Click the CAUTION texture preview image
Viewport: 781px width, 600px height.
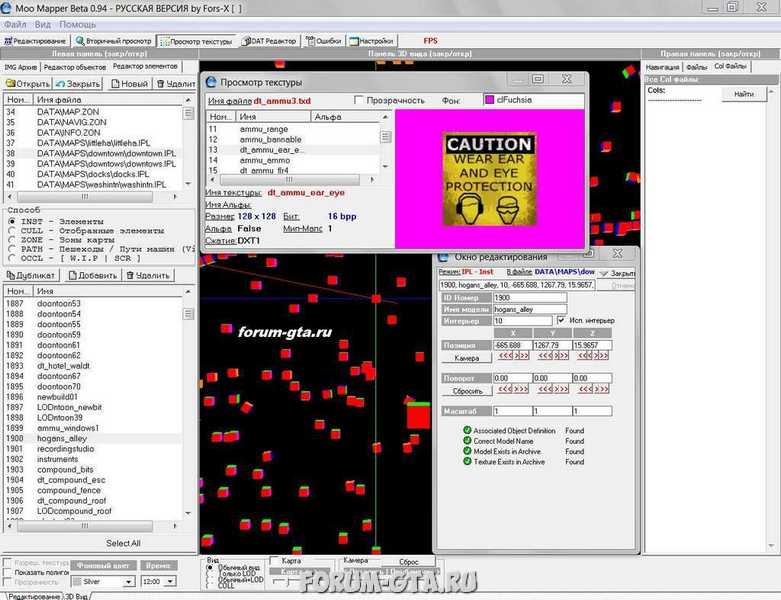tap(489, 179)
